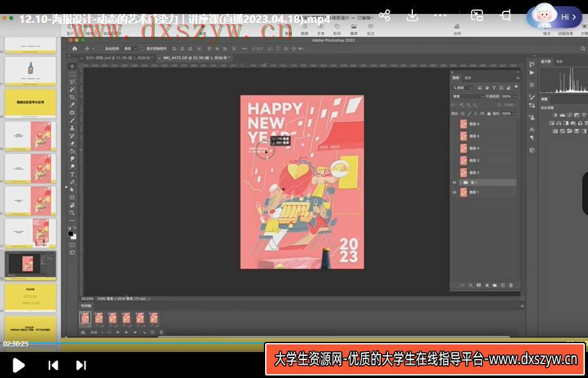588x378 pixels.
Task: Toggle pixel layer filter icon
Action: 480,88
